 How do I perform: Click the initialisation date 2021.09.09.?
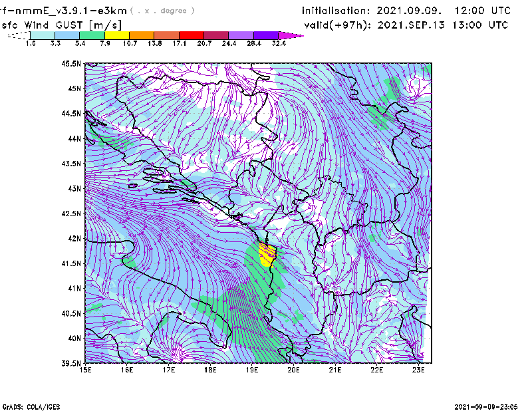(x=409, y=11)
